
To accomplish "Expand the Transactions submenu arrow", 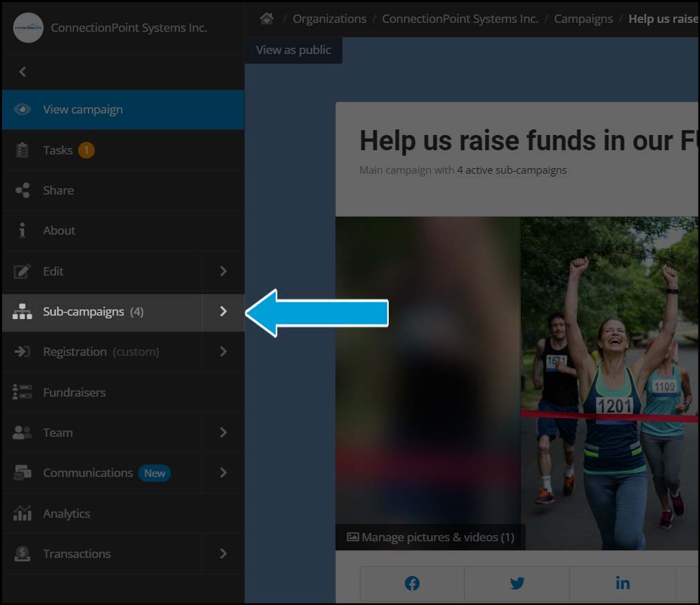I will pyautogui.click(x=223, y=554).
